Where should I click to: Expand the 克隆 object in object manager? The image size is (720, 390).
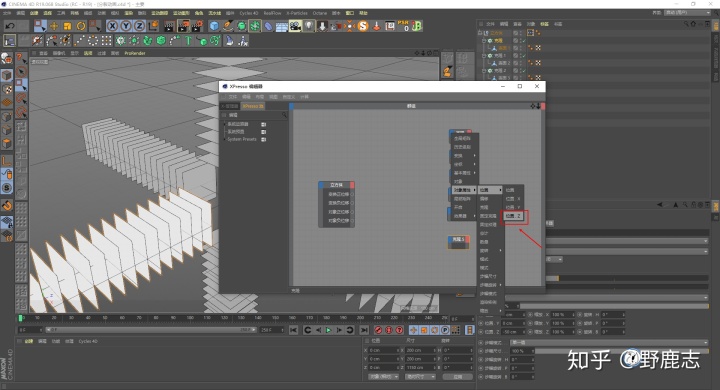pyautogui.click(x=484, y=40)
